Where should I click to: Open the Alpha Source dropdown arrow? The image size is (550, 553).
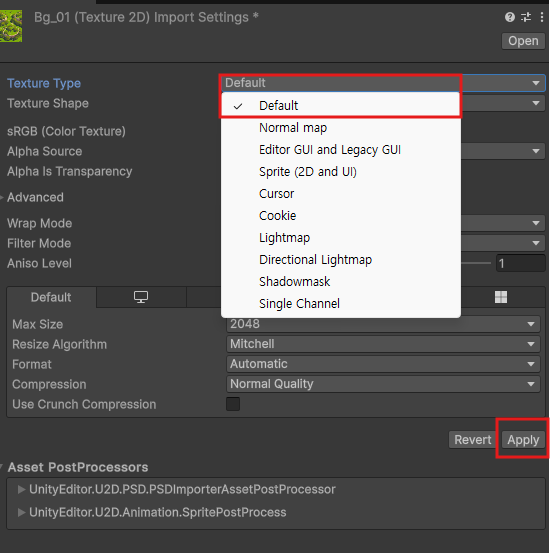(x=536, y=151)
